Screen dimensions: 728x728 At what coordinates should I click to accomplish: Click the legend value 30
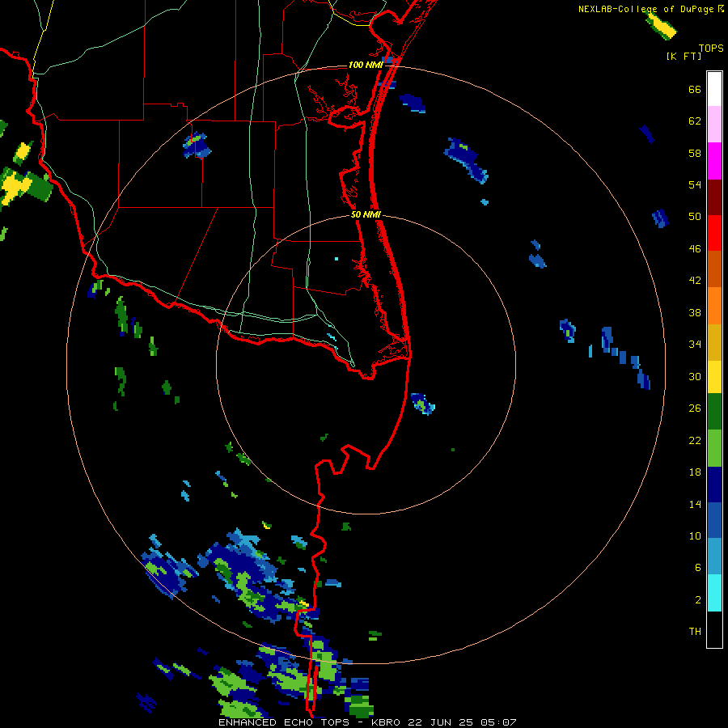[x=695, y=376]
